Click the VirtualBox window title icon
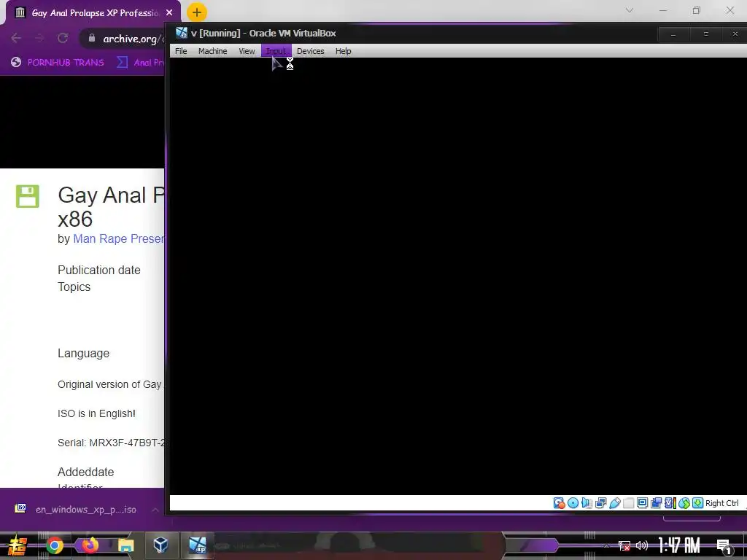Viewport: 747px width, 560px height. click(x=181, y=33)
